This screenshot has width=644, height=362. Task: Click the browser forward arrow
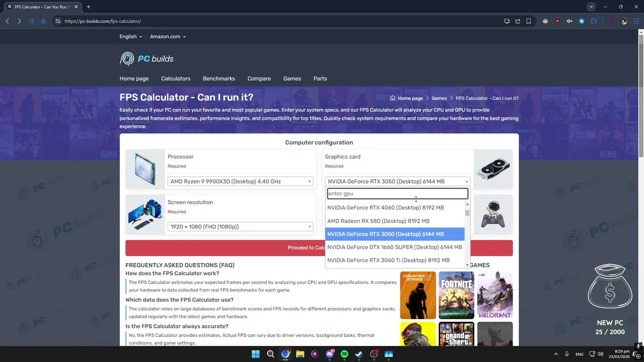tap(19, 21)
